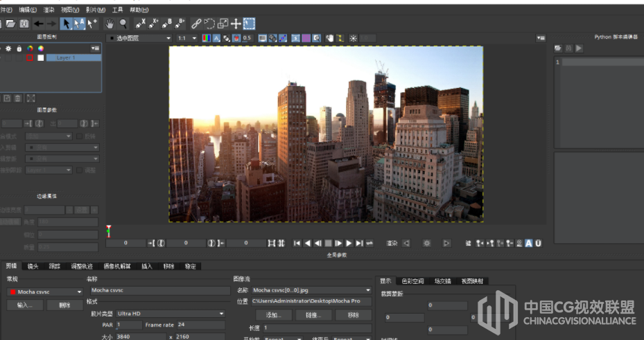
Task: Click the Move four-arrow cross tool
Action: click(x=236, y=24)
